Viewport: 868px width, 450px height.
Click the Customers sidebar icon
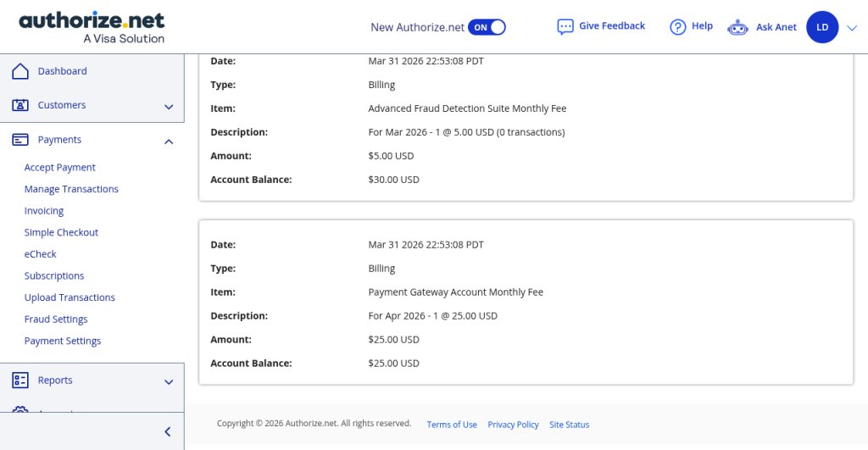[x=20, y=104]
